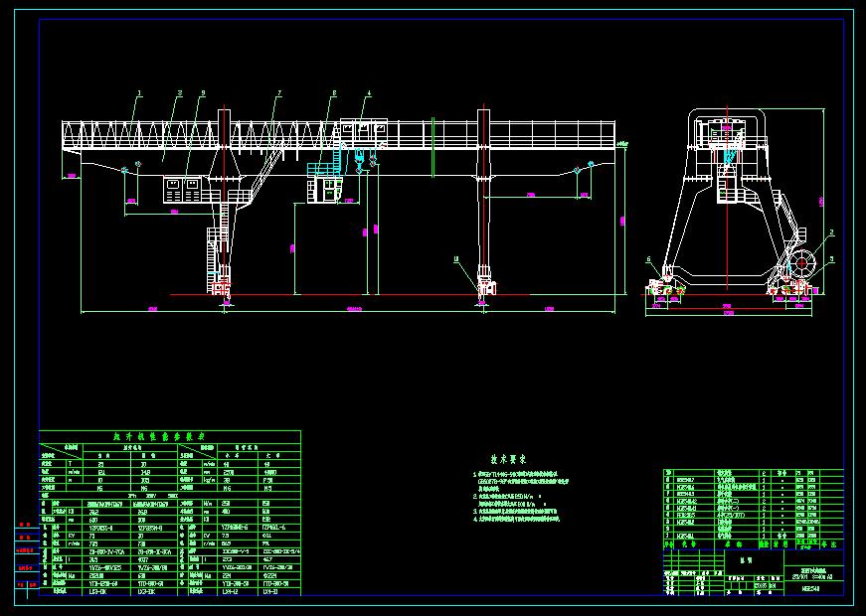Select the parts list header row
The width and height of the screenshot is (866, 616).
click(753, 544)
